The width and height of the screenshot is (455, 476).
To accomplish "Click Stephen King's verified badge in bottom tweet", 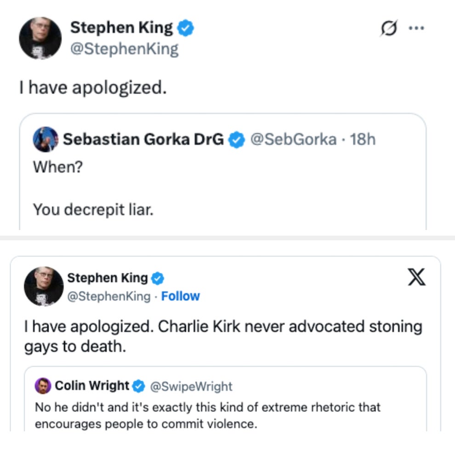I will pyautogui.click(x=158, y=277).
